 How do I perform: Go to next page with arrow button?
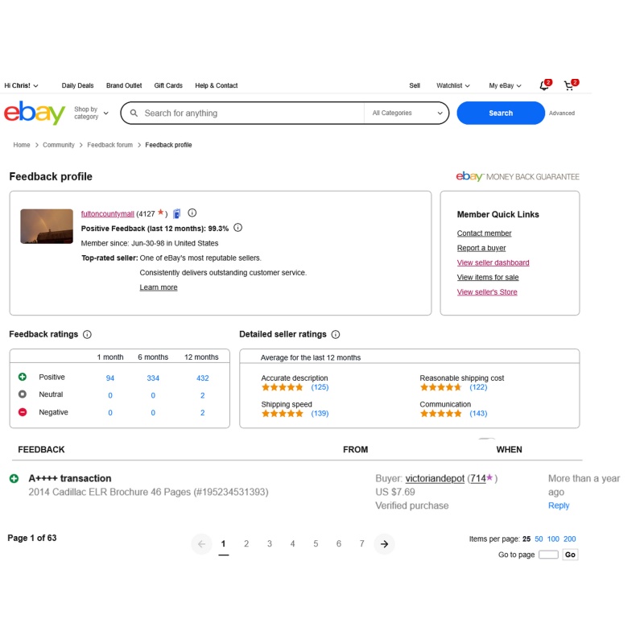(x=384, y=544)
